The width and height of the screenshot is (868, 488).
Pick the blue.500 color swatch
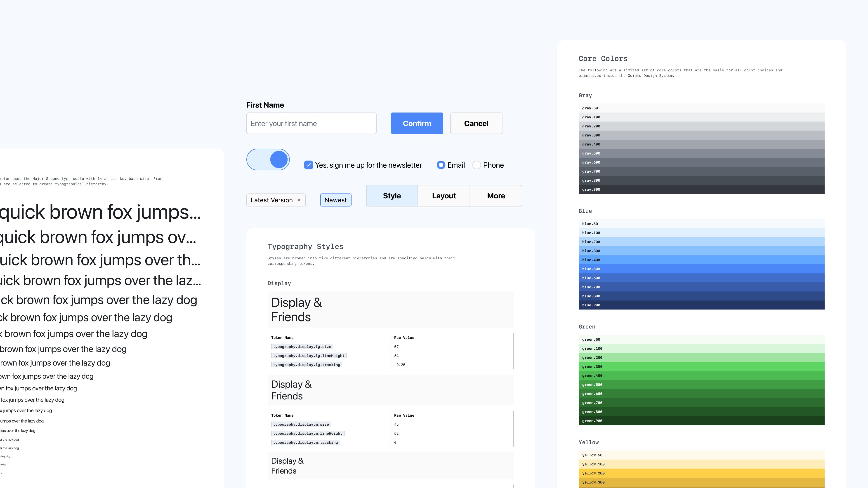click(701, 269)
